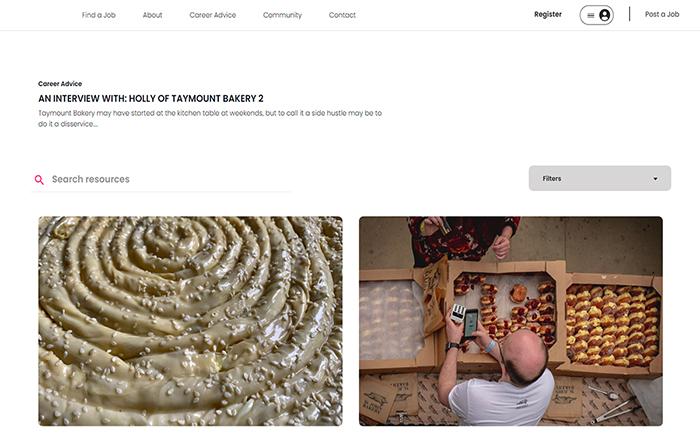The image size is (700, 435).
Task: Click the Career Advice category label above title
Action: 60,84
